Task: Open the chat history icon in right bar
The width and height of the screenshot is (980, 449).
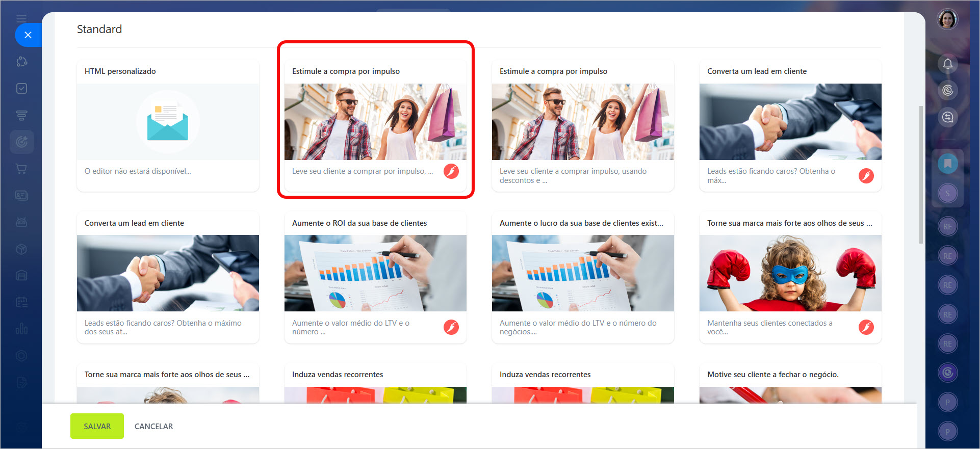Action: tap(947, 117)
